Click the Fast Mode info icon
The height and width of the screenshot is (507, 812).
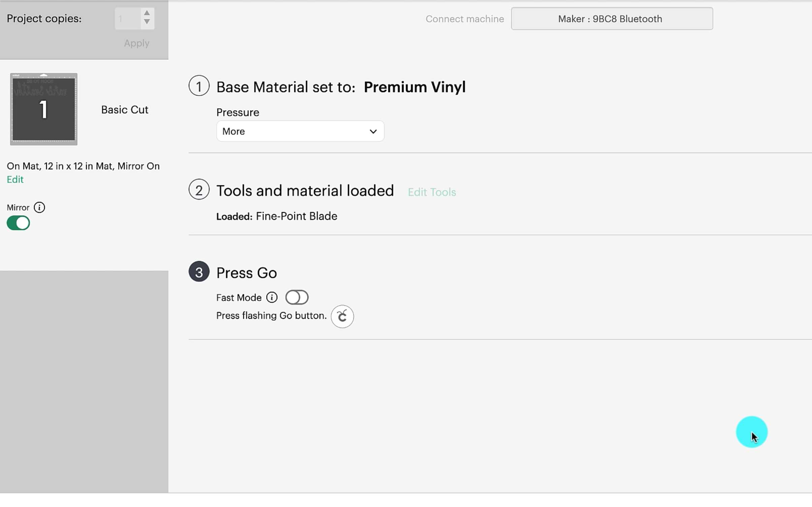tap(272, 297)
